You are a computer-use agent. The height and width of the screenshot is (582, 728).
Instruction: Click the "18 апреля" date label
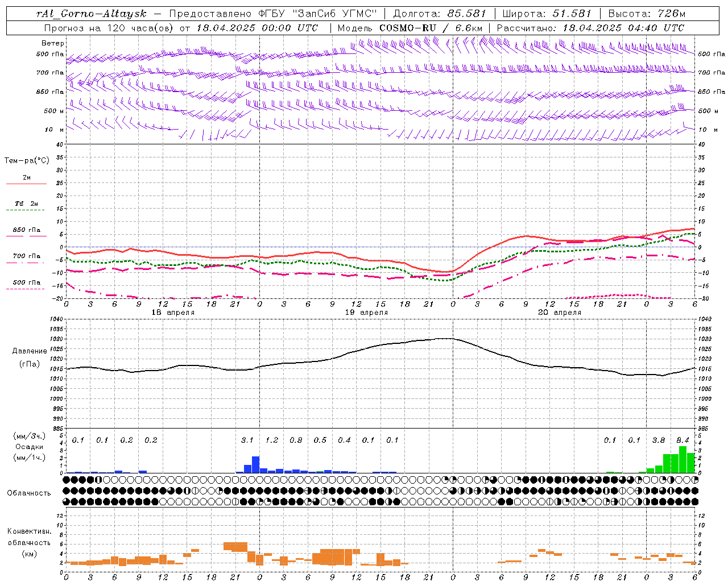pyautogui.click(x=173, y=313)
